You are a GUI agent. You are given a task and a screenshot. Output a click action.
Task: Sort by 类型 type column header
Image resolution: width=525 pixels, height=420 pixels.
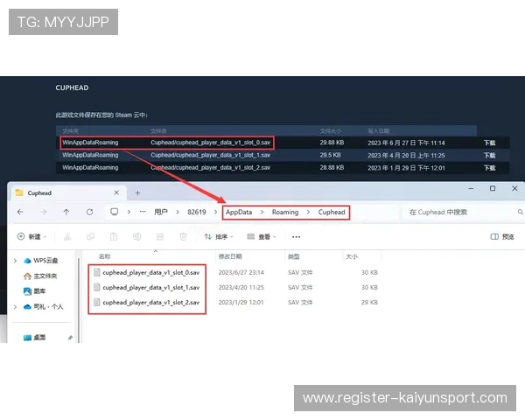(294, 256)
